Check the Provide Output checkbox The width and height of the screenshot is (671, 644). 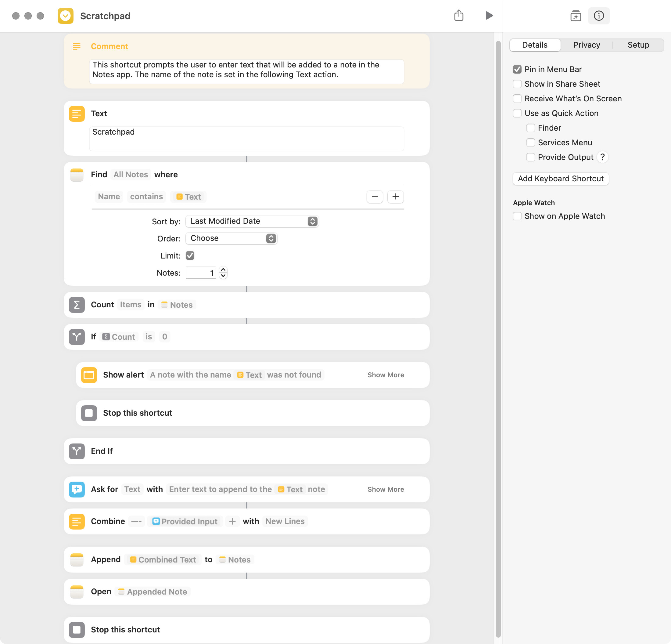tap(530, 157)
